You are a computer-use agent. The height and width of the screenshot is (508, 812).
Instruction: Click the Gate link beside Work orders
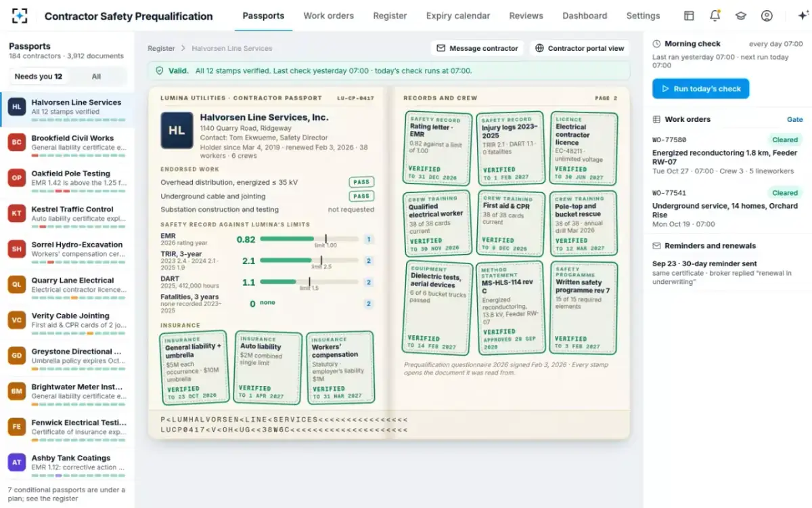pos(795,119)
